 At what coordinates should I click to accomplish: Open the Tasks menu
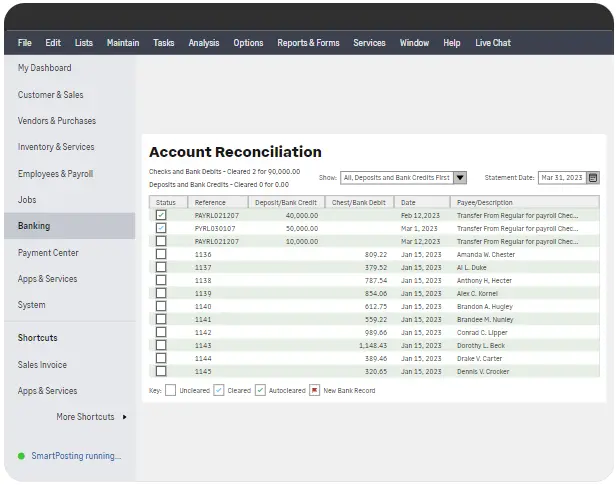[x=164, y=43]
